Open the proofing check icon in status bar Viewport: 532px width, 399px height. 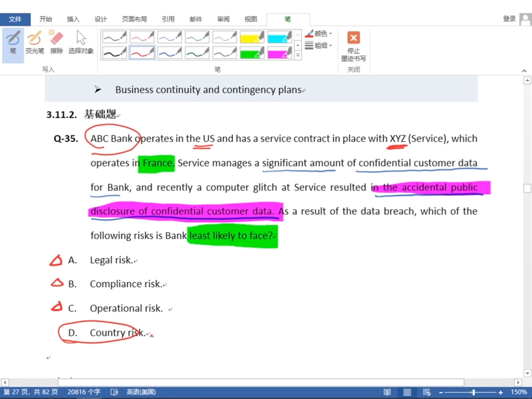(115, 392)
